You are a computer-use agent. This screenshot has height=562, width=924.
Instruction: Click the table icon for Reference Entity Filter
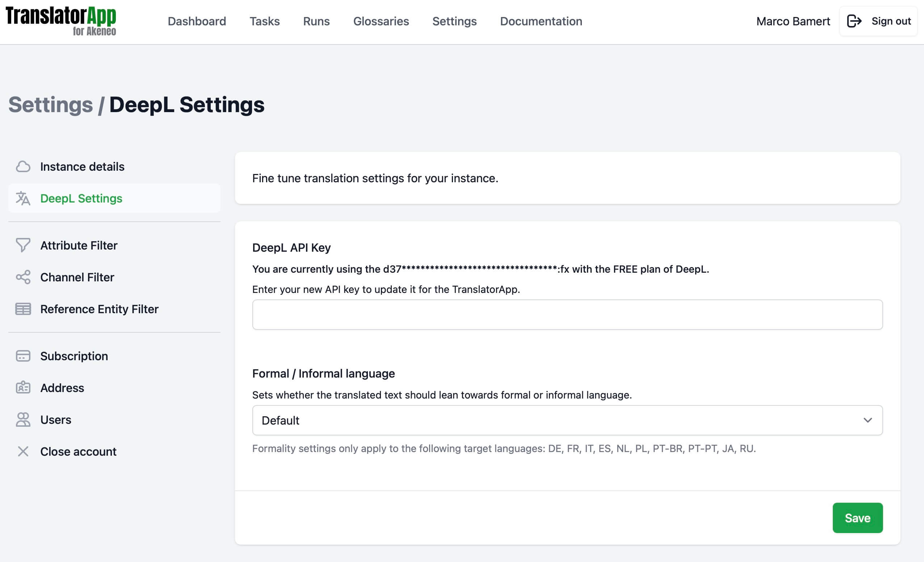pos(23,309)
